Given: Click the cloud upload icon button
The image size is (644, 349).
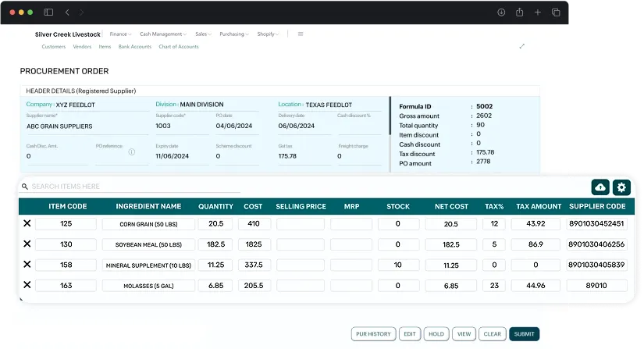Looking at the screenshot, I should click(600, 187).
